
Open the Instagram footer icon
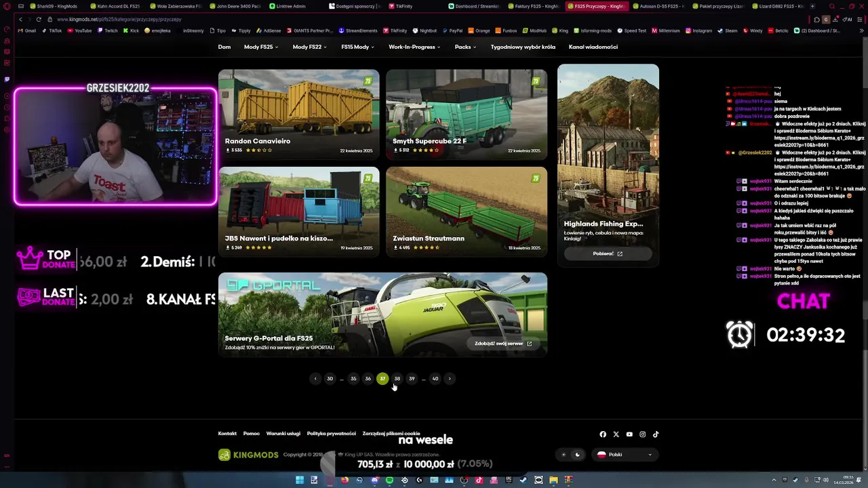point(642,434)
